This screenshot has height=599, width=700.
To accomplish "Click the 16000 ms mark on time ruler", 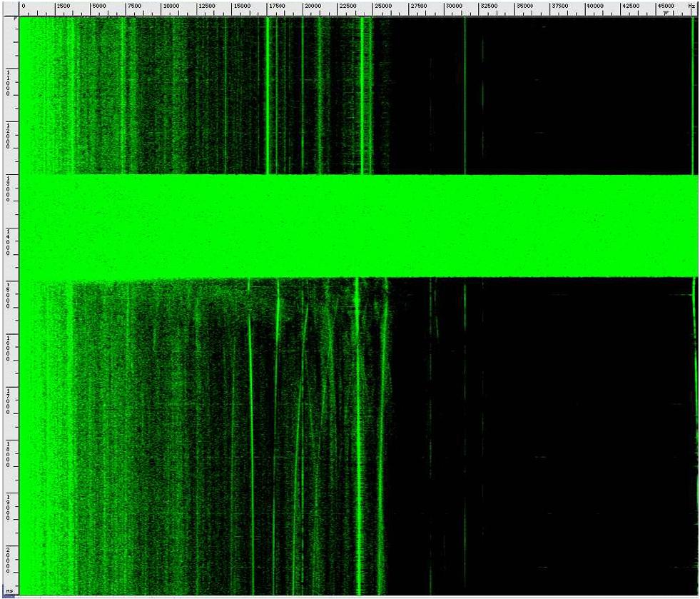I will [9, 347].
